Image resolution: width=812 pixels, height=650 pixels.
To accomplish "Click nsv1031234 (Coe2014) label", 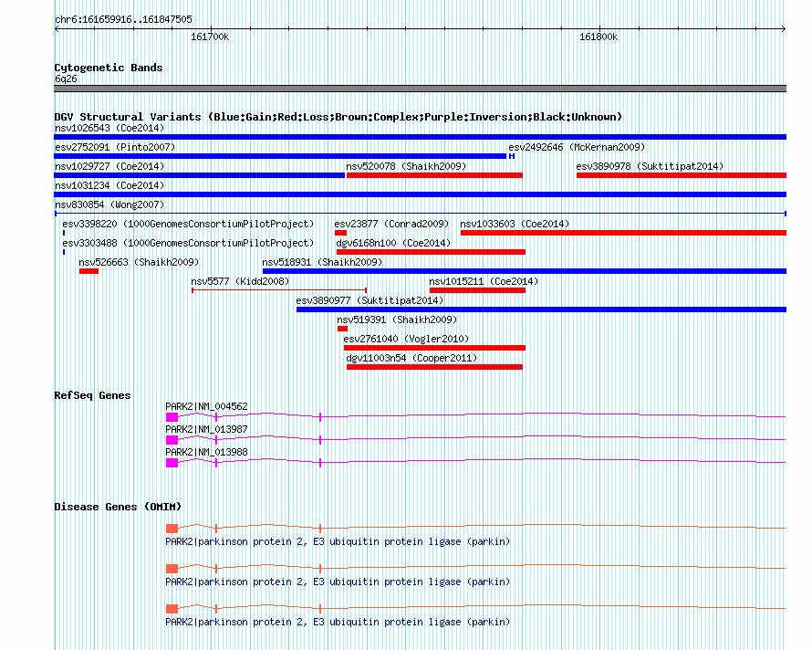I will coord(109,185).
